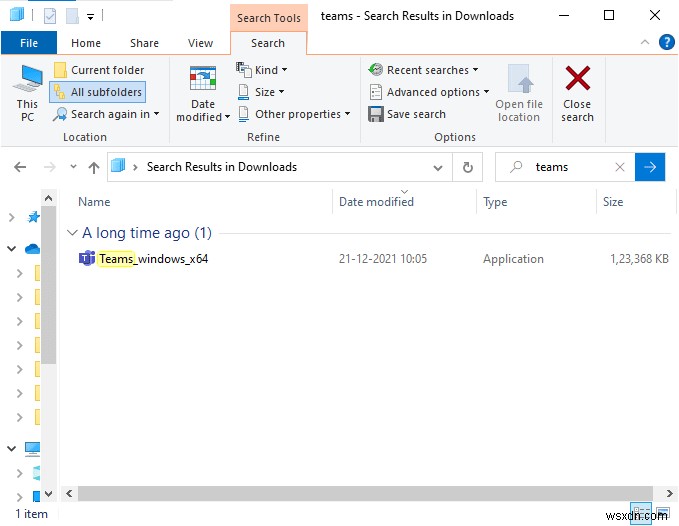Select Current folder search scope

click(x=99, y=70)
